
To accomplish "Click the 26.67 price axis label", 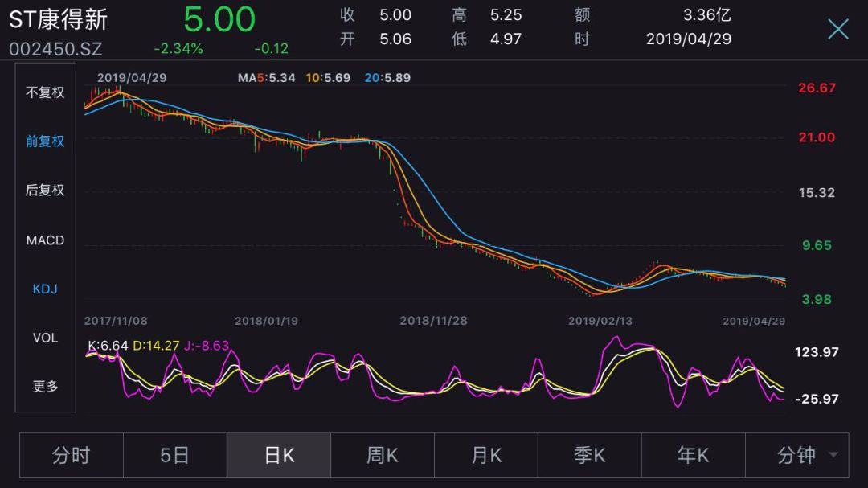I will tap(817, 88).
